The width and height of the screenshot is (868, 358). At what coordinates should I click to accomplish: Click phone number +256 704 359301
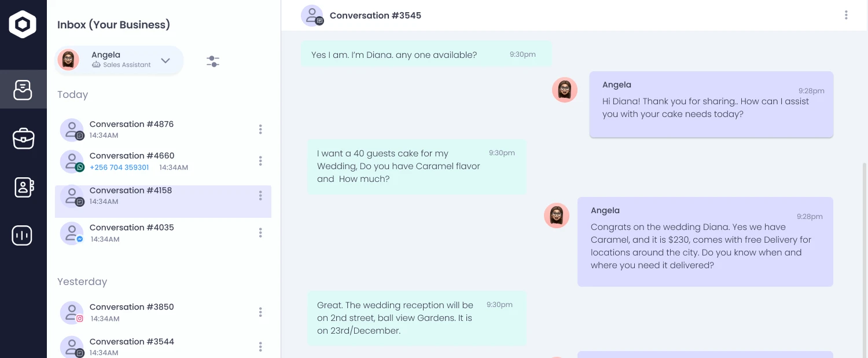pyautogui.click(x=119, y=167)
